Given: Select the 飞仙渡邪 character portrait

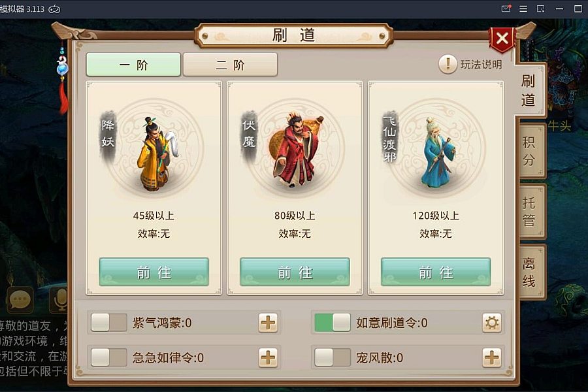Looking at the screenshot, I should [x=438, y=149].
